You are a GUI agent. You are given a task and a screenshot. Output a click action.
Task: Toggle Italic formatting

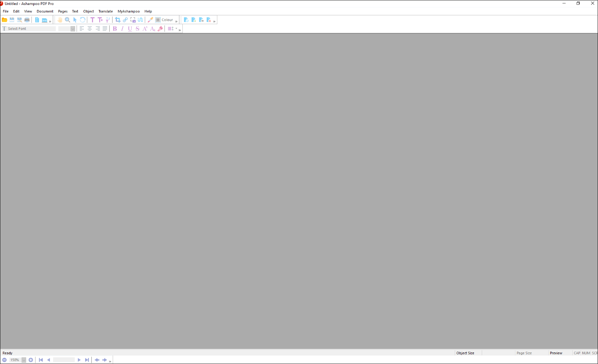click(x=123, y=29)
